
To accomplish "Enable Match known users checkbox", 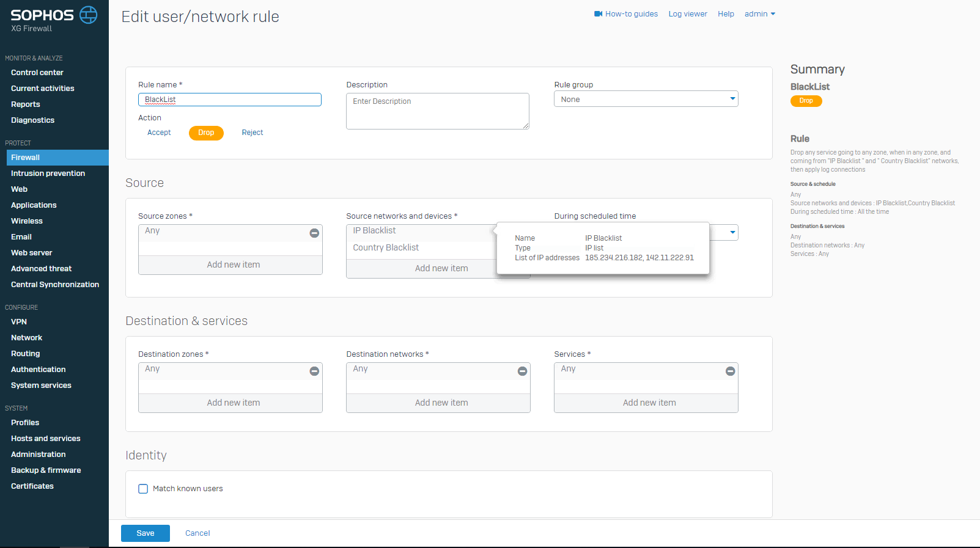I will (143, 489).
